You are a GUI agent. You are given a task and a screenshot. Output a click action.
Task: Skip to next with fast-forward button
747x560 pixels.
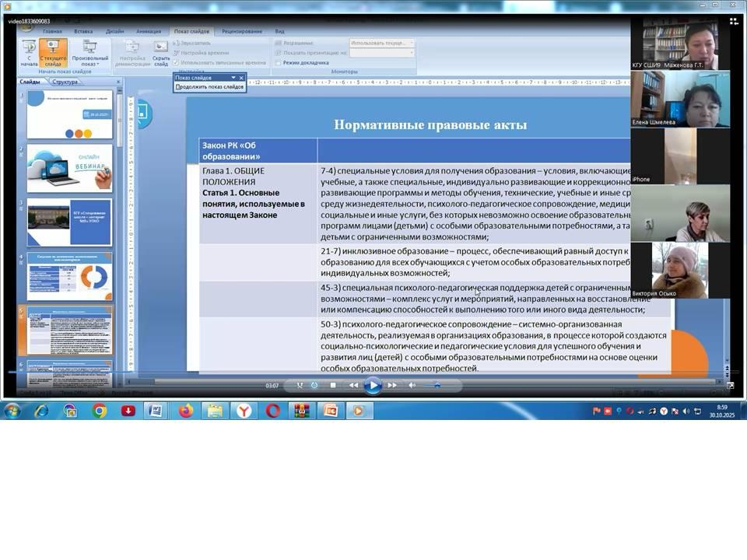pyautogui.click(x=392, y=385)
